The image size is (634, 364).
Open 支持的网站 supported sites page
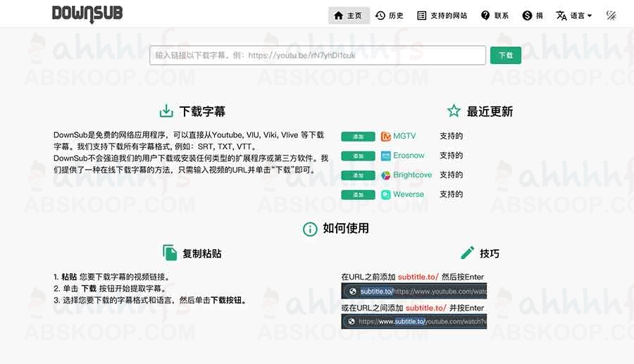(442, 15)
